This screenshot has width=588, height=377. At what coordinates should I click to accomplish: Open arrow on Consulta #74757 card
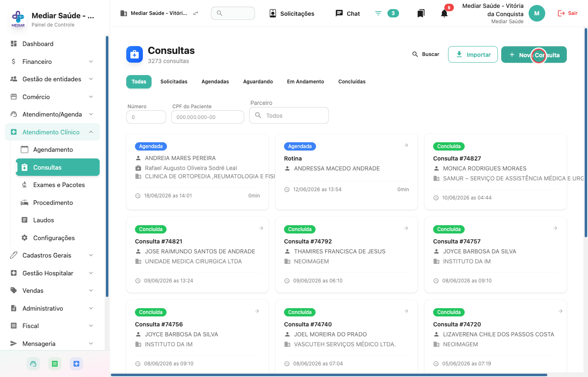pos(555,228)
